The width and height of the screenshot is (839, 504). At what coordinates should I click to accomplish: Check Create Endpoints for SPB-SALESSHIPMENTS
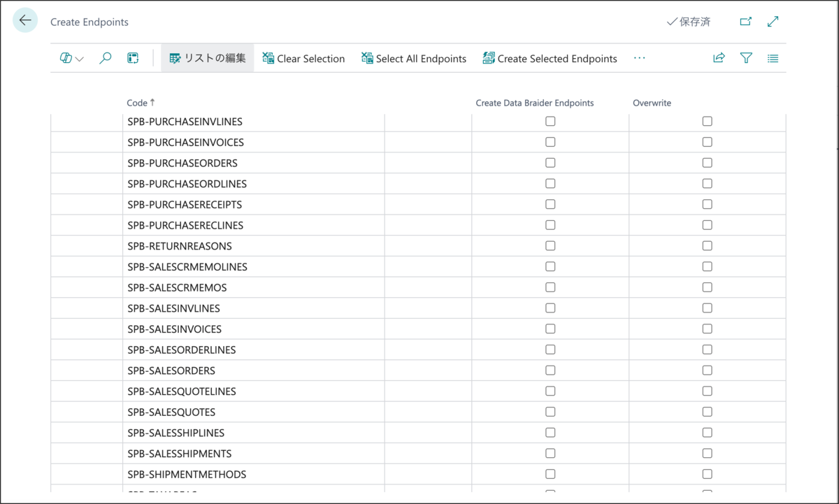pyautogui.click(x=550, y=454)
